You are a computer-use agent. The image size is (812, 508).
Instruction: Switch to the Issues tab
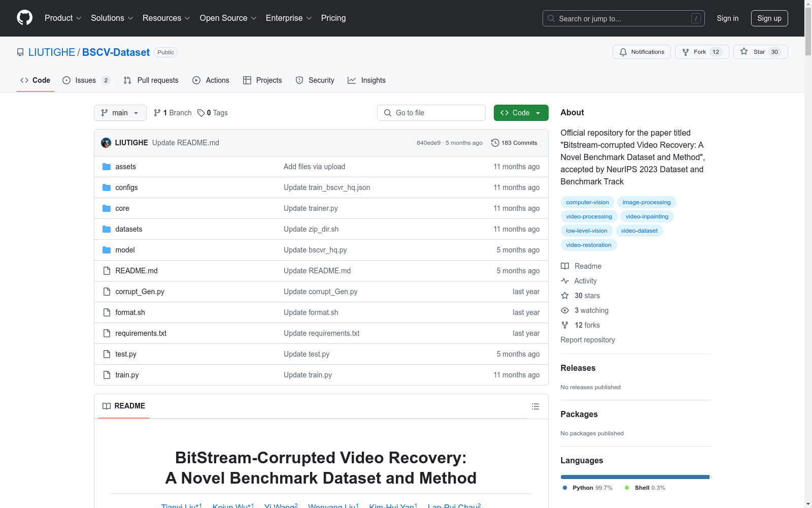86,80
